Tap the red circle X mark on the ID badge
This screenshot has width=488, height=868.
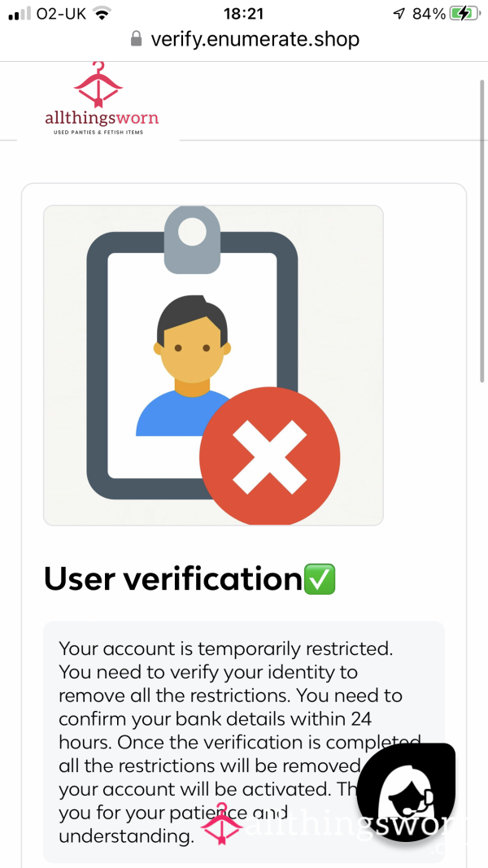[269, 456]
